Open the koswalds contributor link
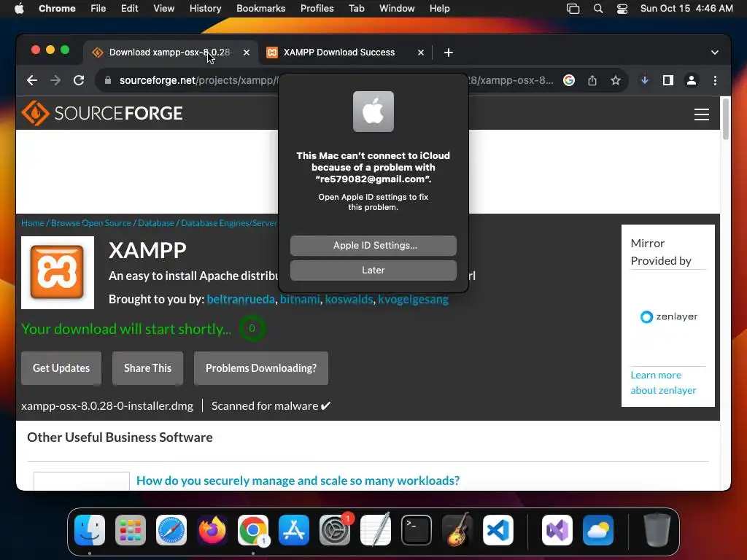The height and width of the screenshot is (560, 747). 349,299
